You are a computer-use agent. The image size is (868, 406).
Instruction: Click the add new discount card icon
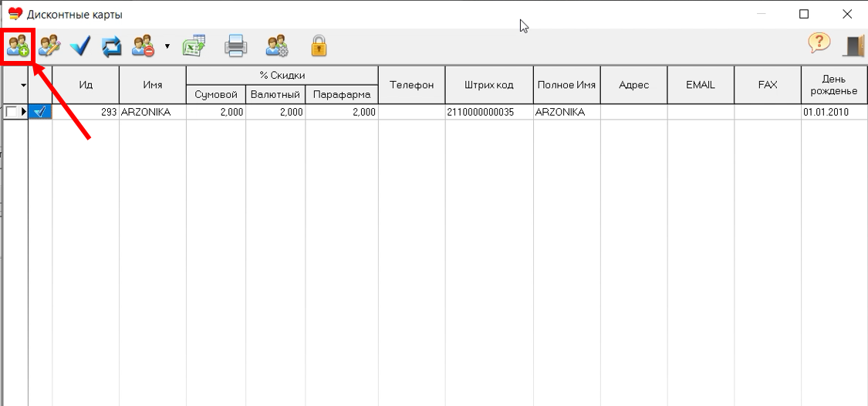[17, 46]
